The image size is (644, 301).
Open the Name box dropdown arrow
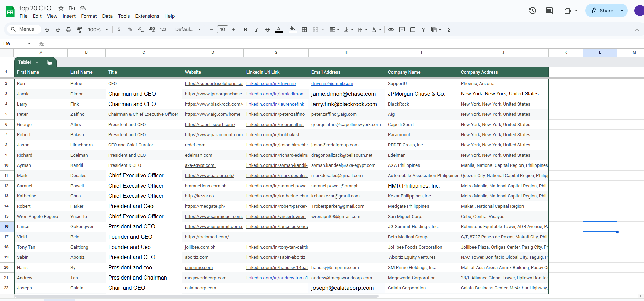pyautogui.click(x=29, y=44)
